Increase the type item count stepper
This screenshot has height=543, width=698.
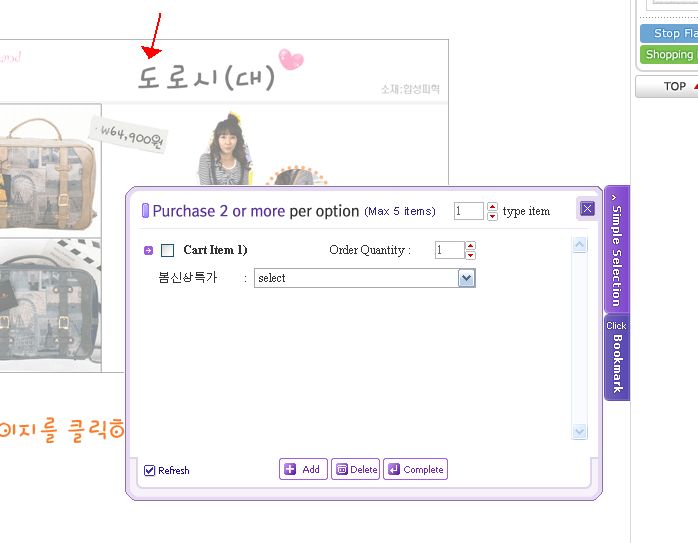tap(492, 207)
